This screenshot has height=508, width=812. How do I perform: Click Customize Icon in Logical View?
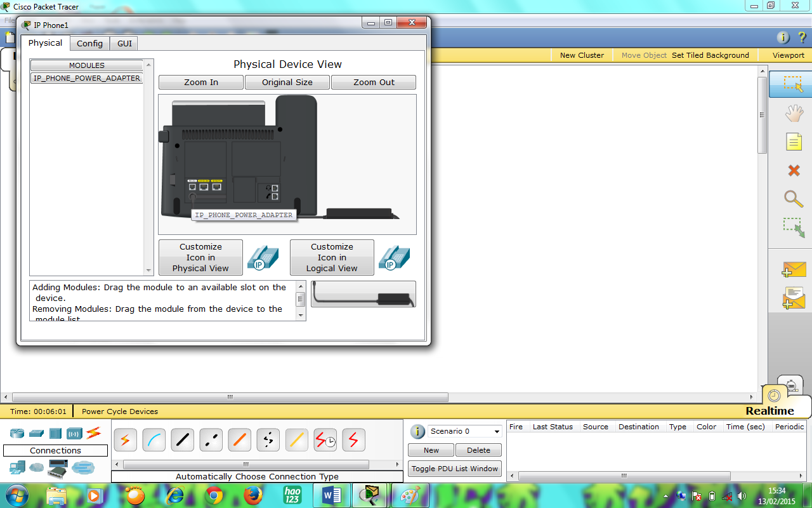332,257
